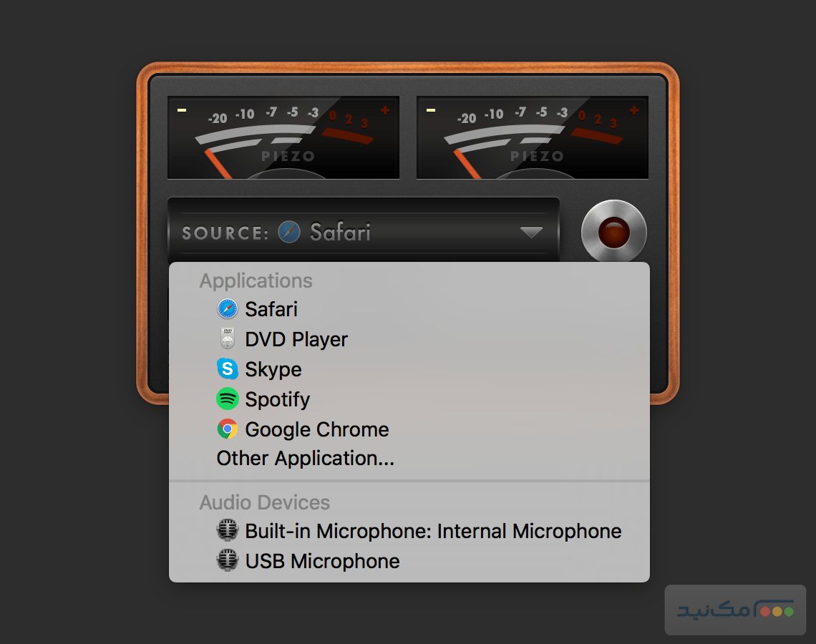Screen dimensions: 816x644
Task: Choose DVD Player as the source
Action: (296, 339)
